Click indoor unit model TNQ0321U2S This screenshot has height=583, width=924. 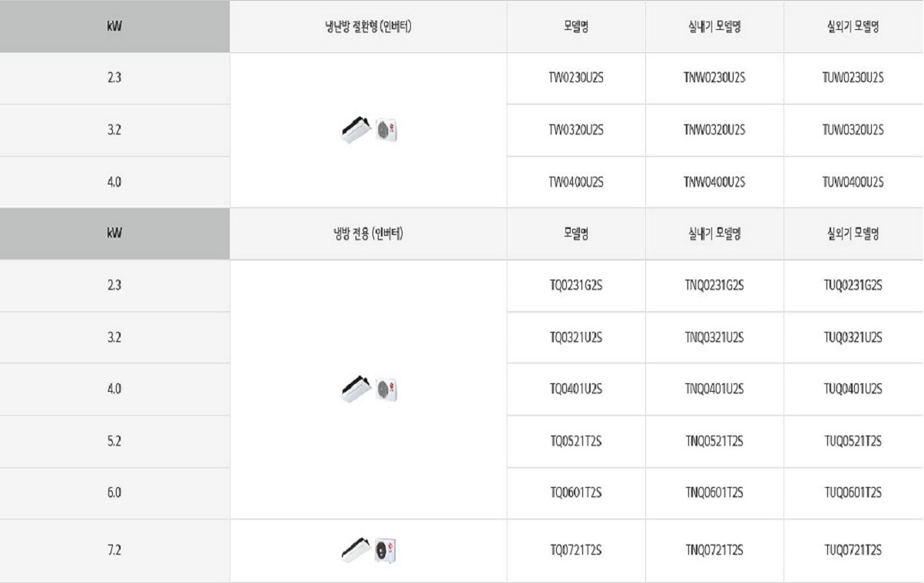pos(714,337)
